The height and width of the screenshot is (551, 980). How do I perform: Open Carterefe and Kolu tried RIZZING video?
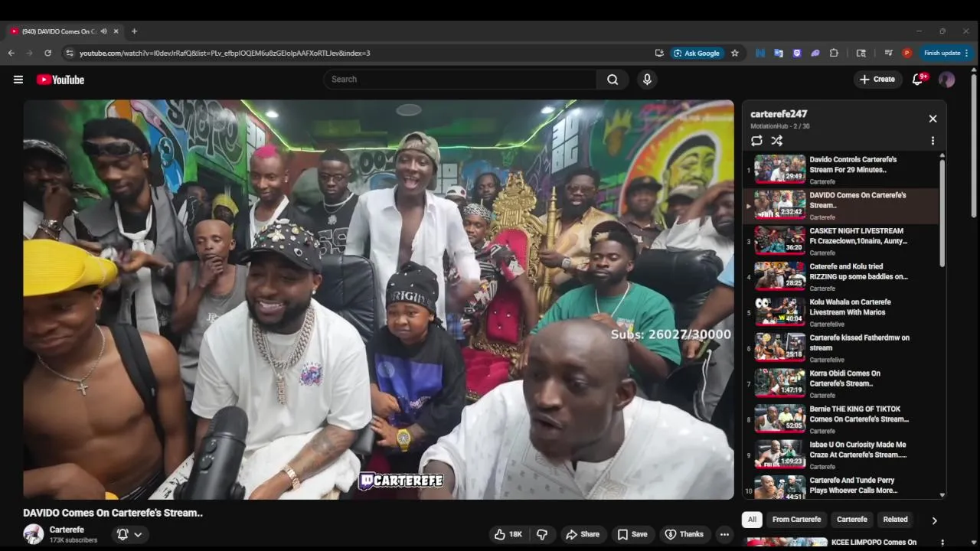(x=841, y=278)
